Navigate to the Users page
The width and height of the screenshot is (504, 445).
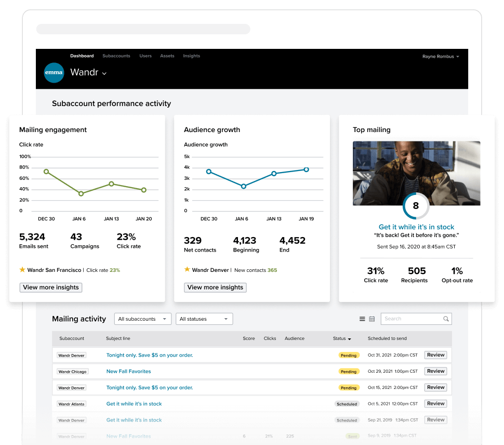145,56
